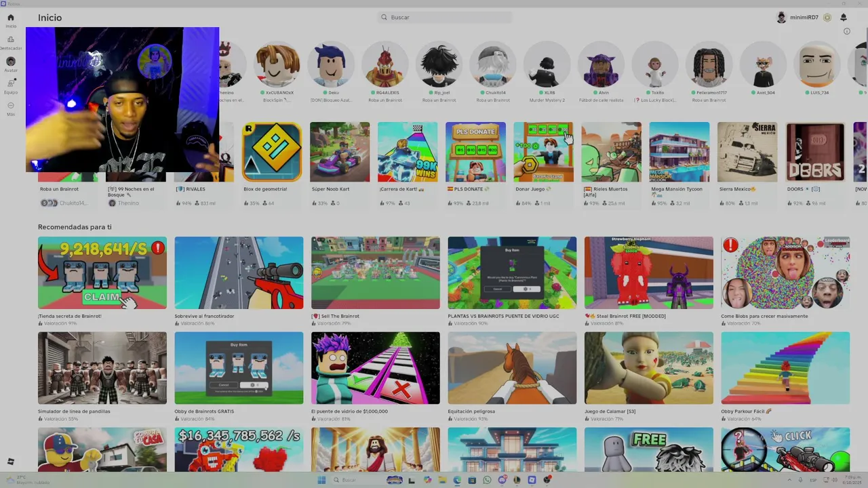Open the ¡Carrera de Kart! game tile
The image size is (868, 488).
pos(408,152)
